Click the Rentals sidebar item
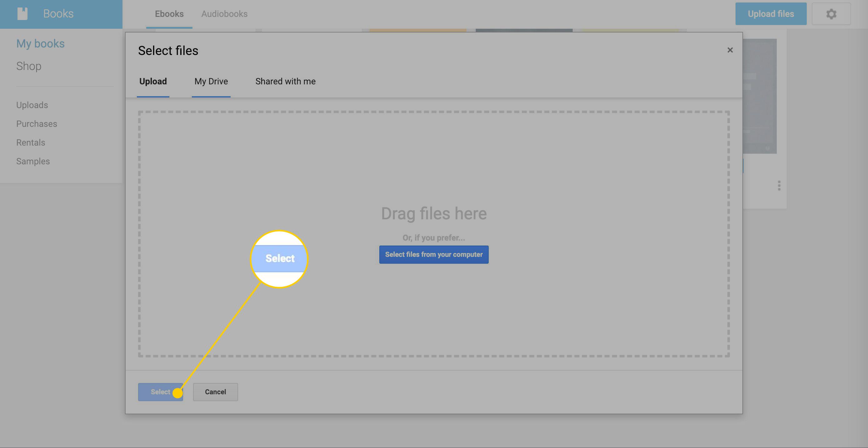This screenshot has height=448, width=868. [30, 142]
